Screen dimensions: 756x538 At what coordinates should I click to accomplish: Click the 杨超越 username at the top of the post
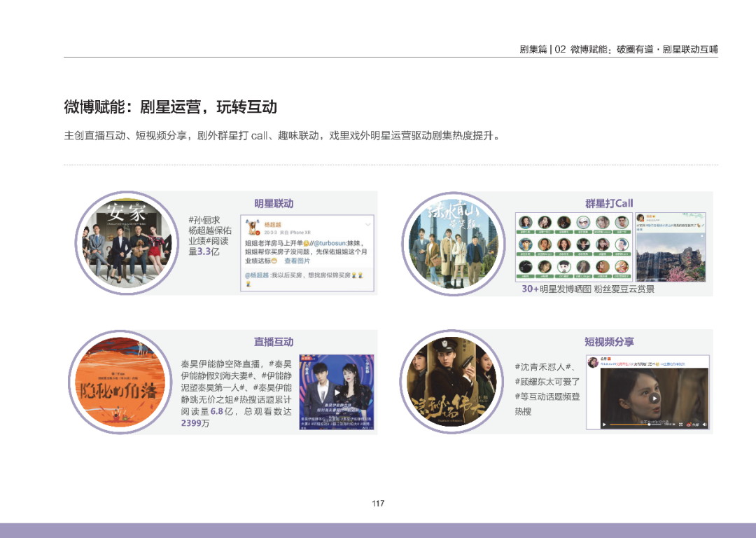coord(272,224)
